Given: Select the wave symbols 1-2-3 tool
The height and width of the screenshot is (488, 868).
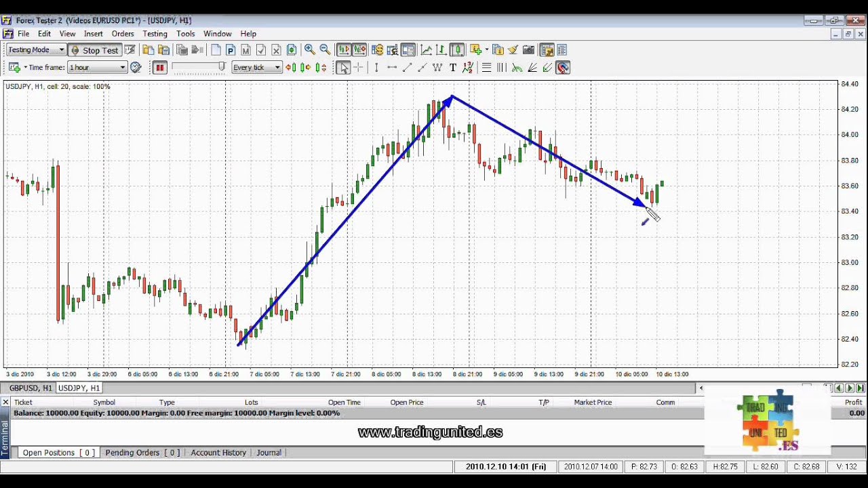Looking at the screenshot, I should [467, 67].
